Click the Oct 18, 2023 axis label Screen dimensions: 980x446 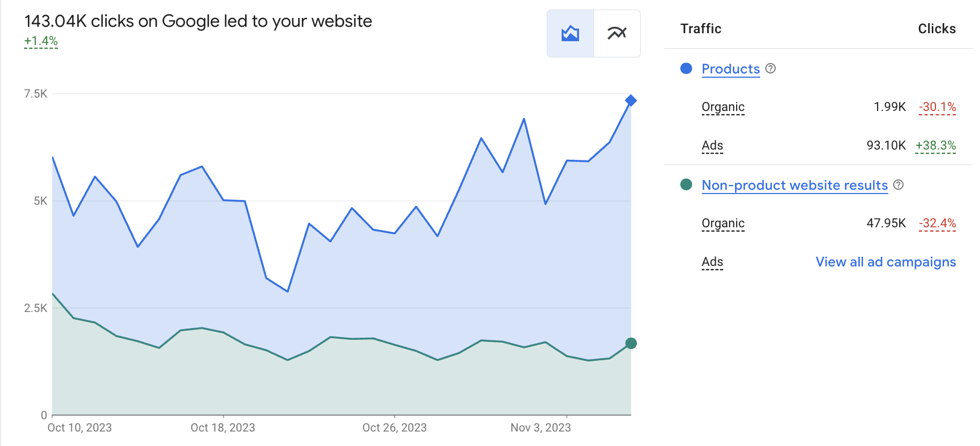tap(222, 428)
